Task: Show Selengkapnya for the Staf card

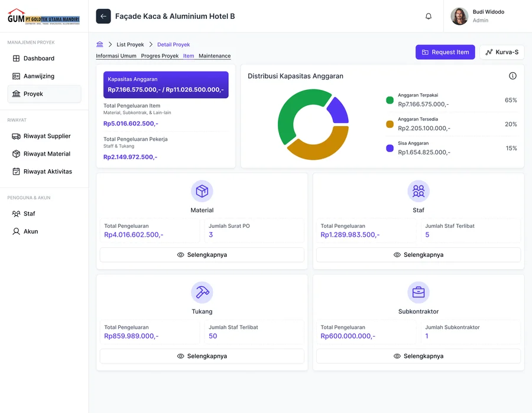Action: tap(419, 255)
